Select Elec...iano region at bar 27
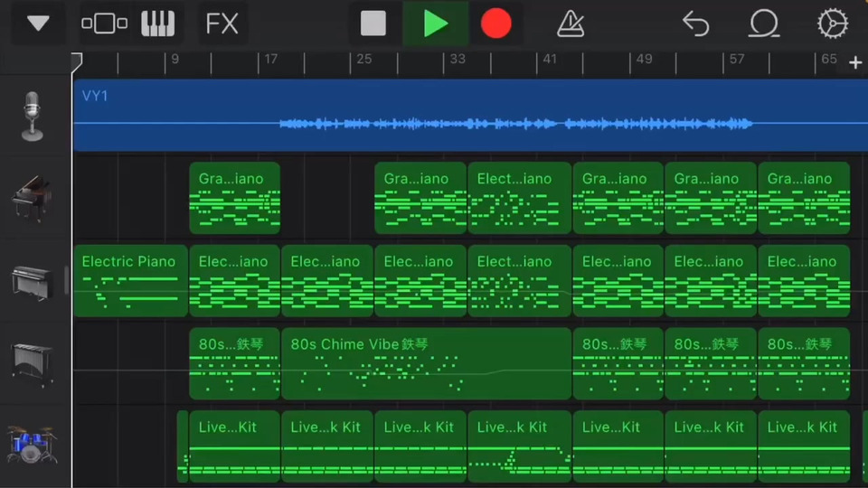This screenshot has width=868, height=488. point(420,280)
